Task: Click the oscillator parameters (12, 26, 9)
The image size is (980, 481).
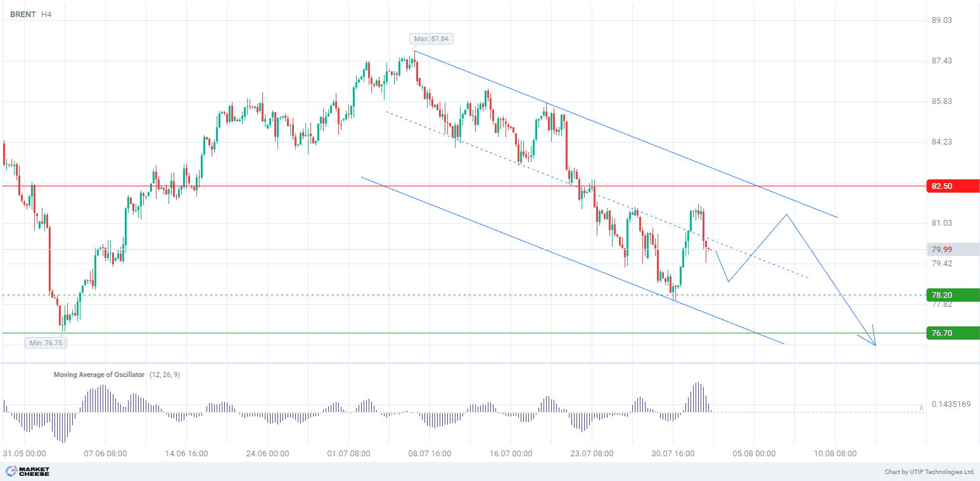Action: click(165, 375)
